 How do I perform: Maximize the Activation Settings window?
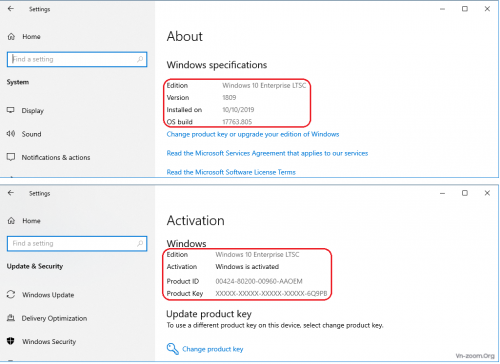point(465,193)
